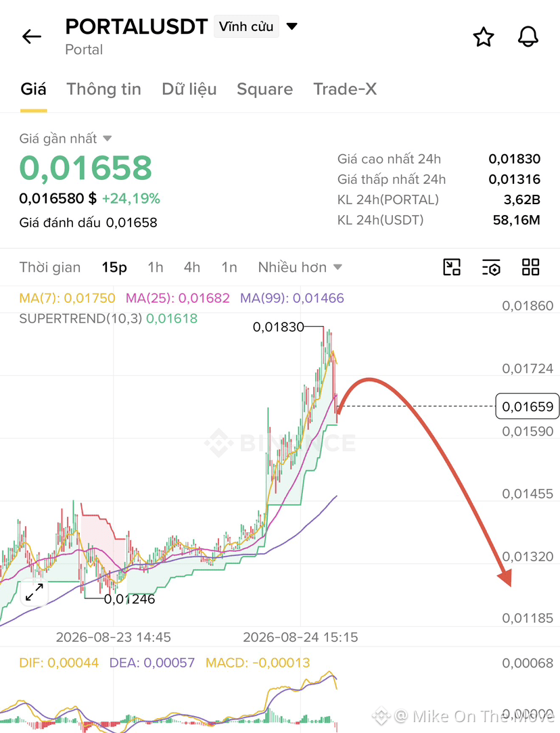Screen dimensions: 560x733
Task: Tap the MA(99): 0,01466 indicator label
Action: [x=292, y=298]
